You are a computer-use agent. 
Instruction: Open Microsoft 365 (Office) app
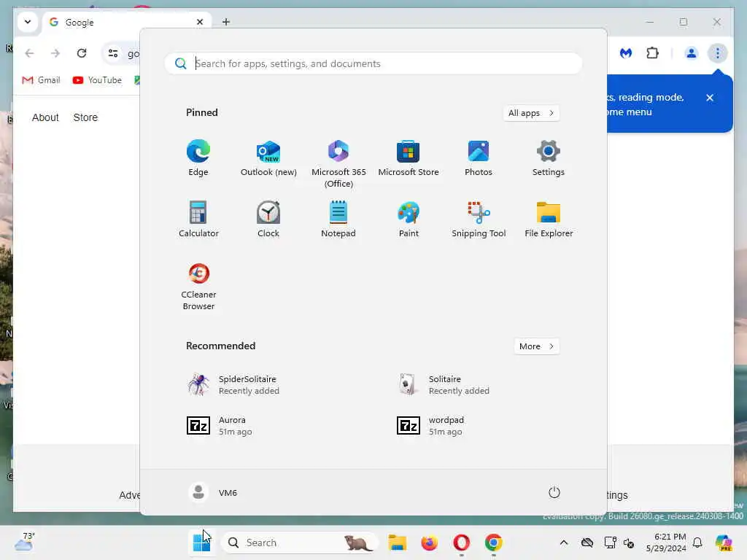[x=338, y=164]
